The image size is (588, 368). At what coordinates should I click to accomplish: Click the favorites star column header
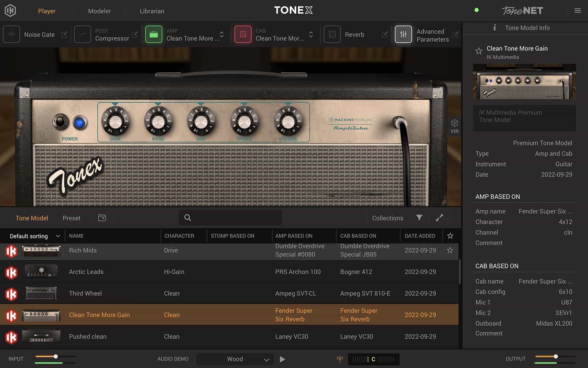[450, 236]
